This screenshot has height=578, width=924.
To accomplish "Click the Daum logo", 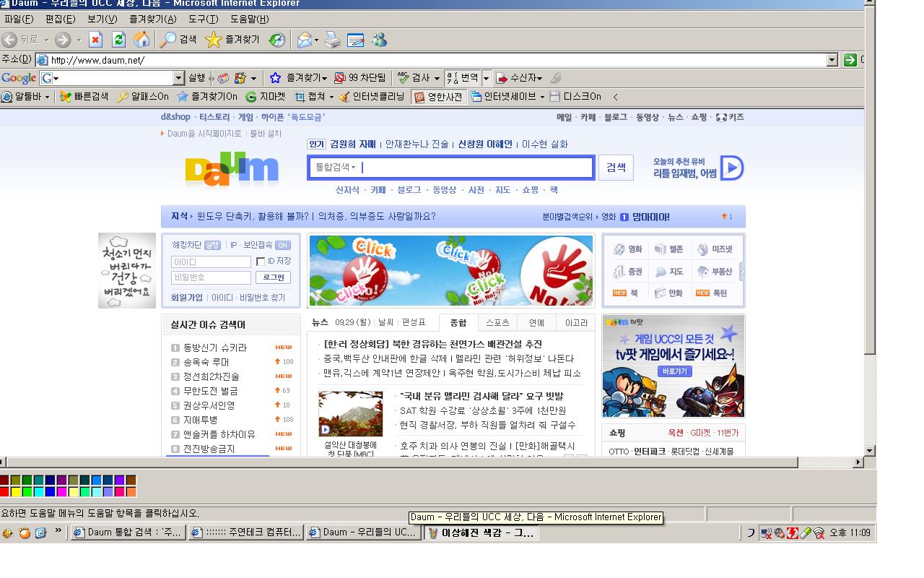I will coord(232,169).
